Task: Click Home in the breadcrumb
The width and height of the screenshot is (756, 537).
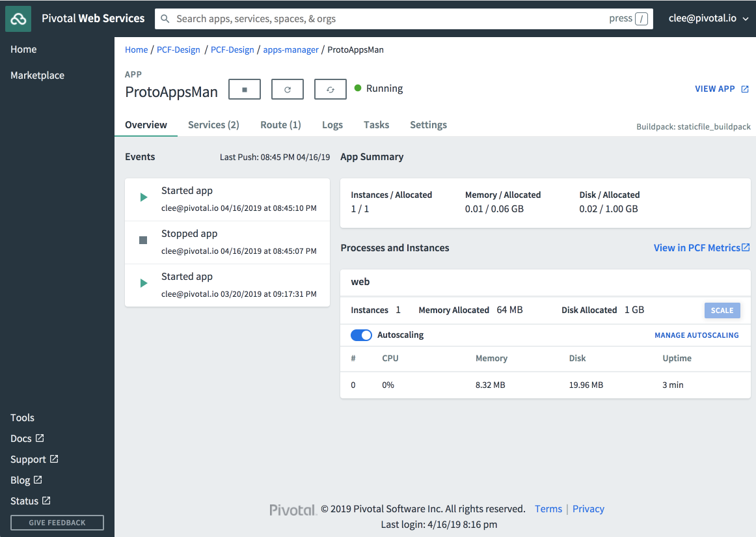Action: (x=137, y=49)
